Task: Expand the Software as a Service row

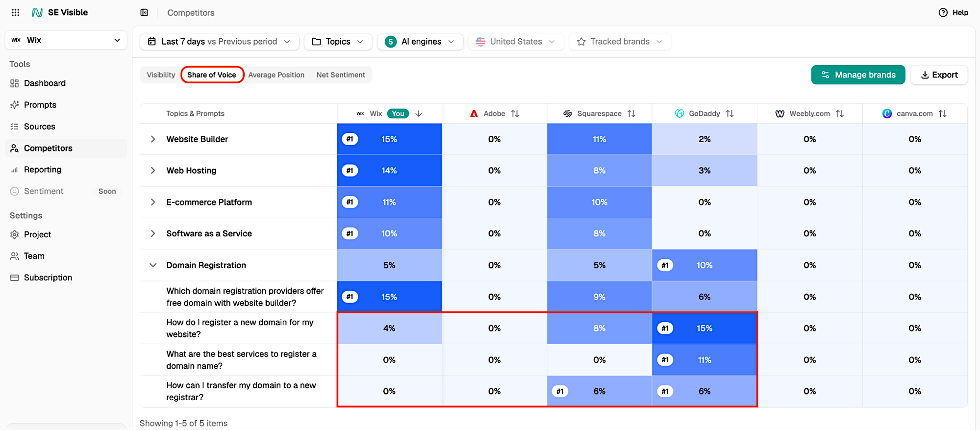Action: pyautogui.click(x=153, y=233)
